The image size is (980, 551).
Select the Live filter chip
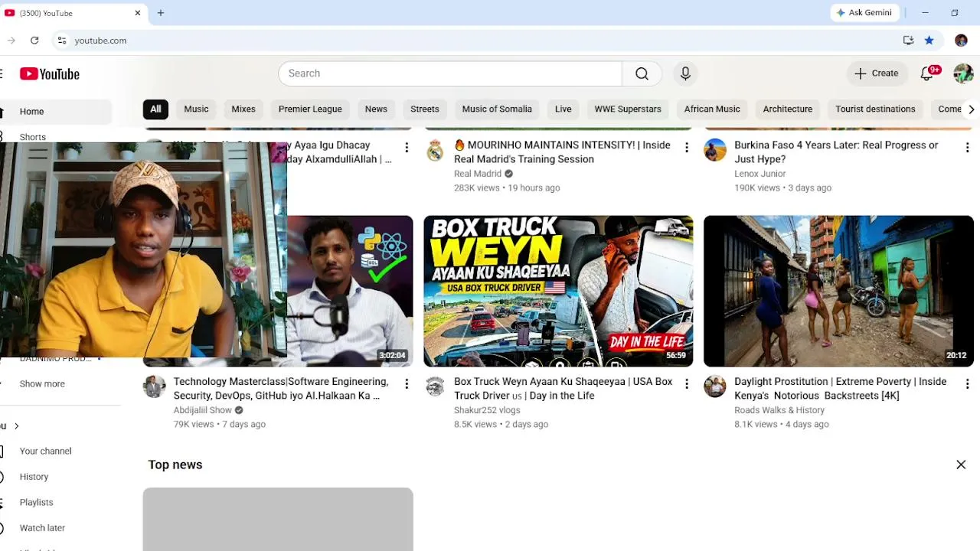(x=563, y=109)
